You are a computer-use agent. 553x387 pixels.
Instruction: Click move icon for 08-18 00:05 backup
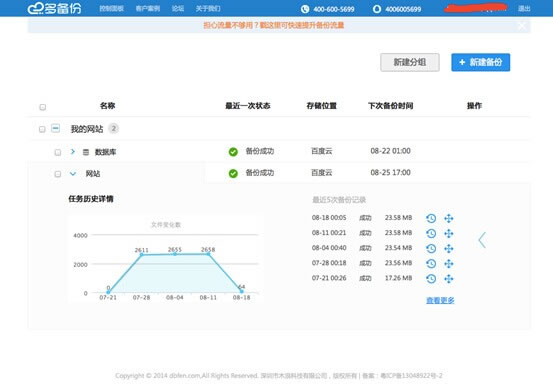point(449,218)
